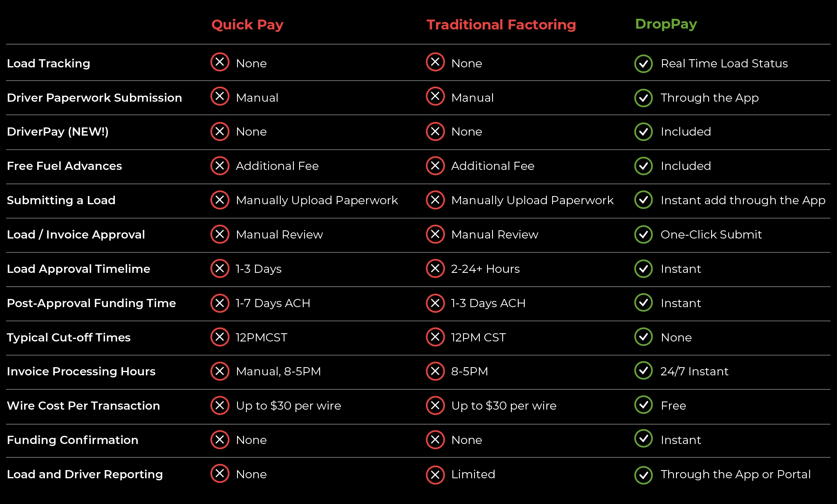Viewport: 837px width, 504px height.
Task: Click the checkmark next to One-Click Submit
Action: pyautogui.click(x=643, y=234)
